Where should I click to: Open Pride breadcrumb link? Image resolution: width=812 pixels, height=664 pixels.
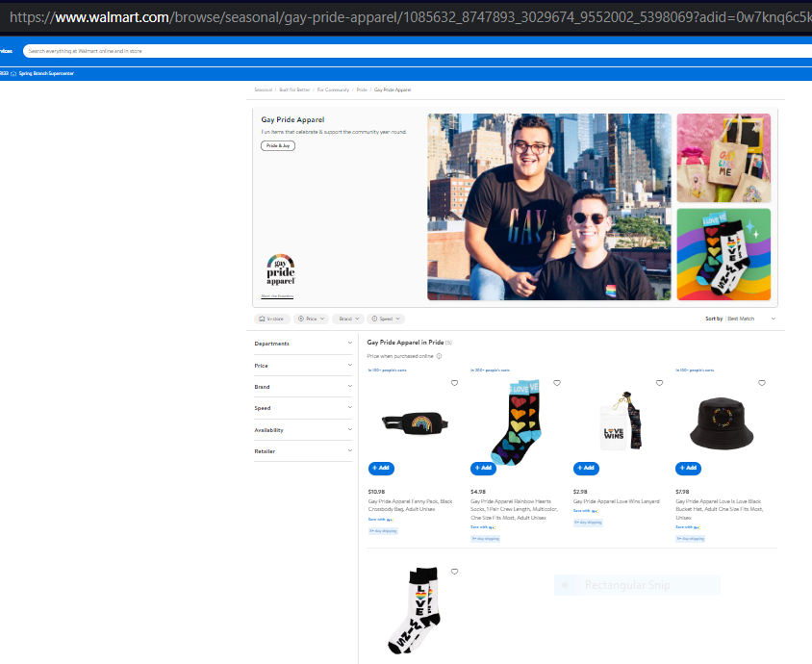coord(362,90)
